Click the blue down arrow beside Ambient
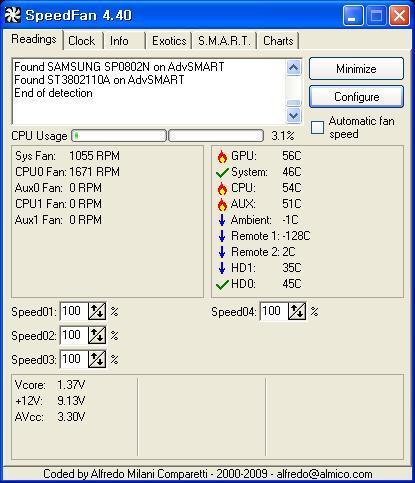415x483 pixels. 222,220
